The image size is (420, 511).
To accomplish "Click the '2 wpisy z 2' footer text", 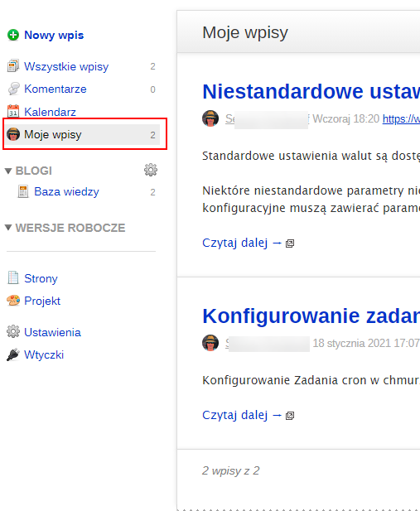I will [230, 470].
